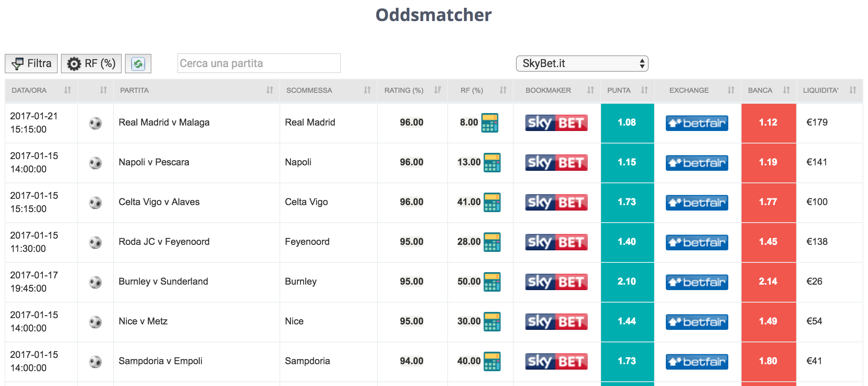The height and width of the screenshot is (386, 868).
Task: Open the Filtra filter button
Action: click(x=31, y=64)
